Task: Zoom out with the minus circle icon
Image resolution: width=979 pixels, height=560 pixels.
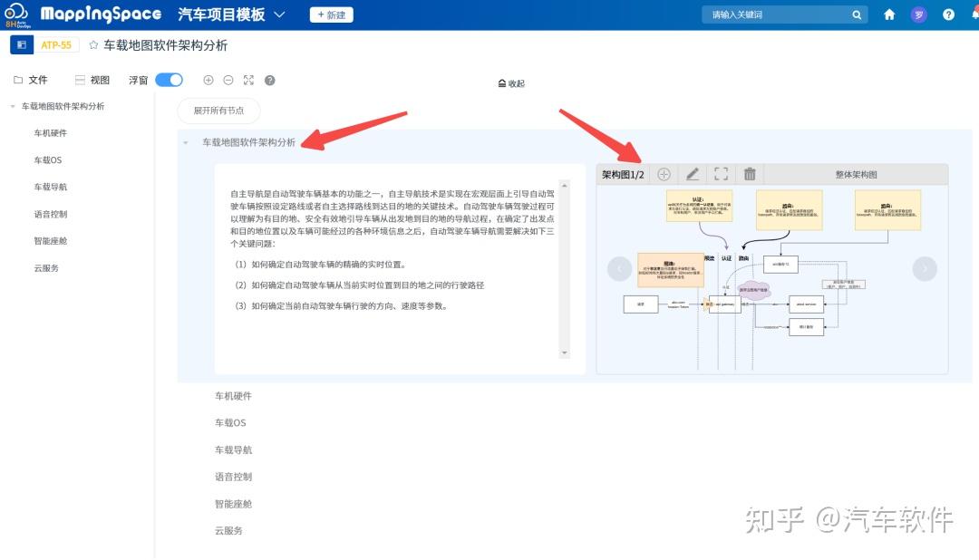Action: (228, 80)
